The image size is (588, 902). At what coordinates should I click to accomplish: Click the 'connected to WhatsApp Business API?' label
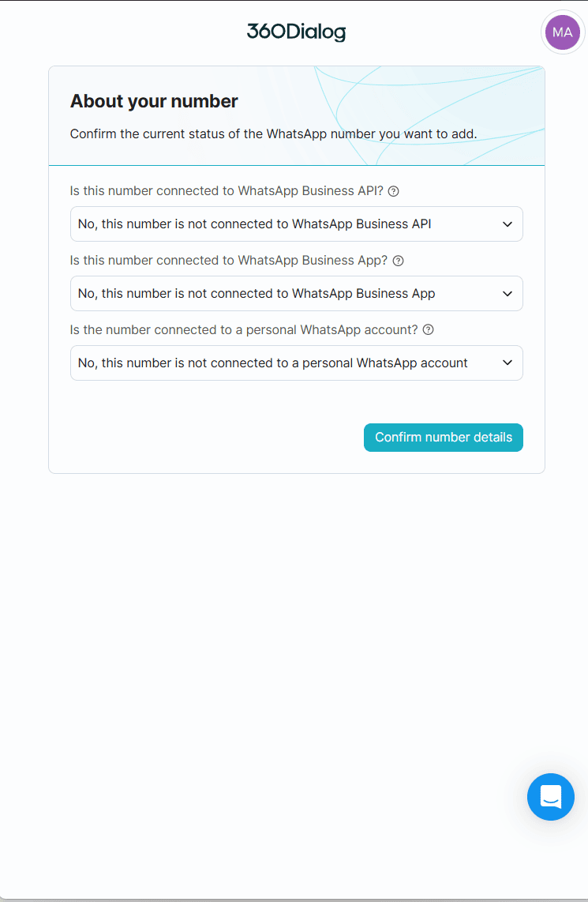[x=227, y=191]
